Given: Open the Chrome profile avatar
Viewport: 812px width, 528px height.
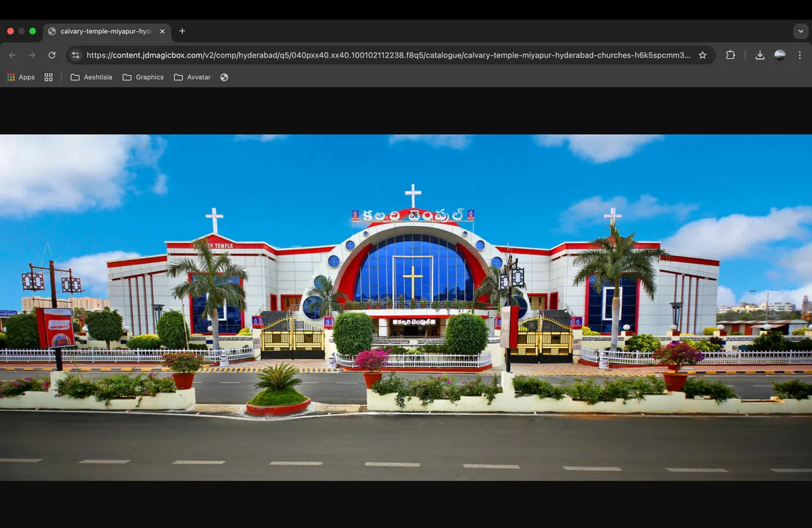Looking at the screenshot, I should click(780, 56).
